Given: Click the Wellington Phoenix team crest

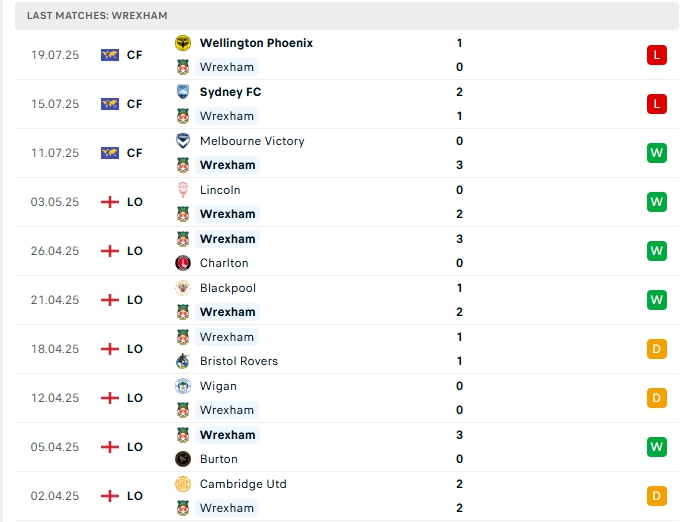Looking at the screenshot, I should pos(183,43).
